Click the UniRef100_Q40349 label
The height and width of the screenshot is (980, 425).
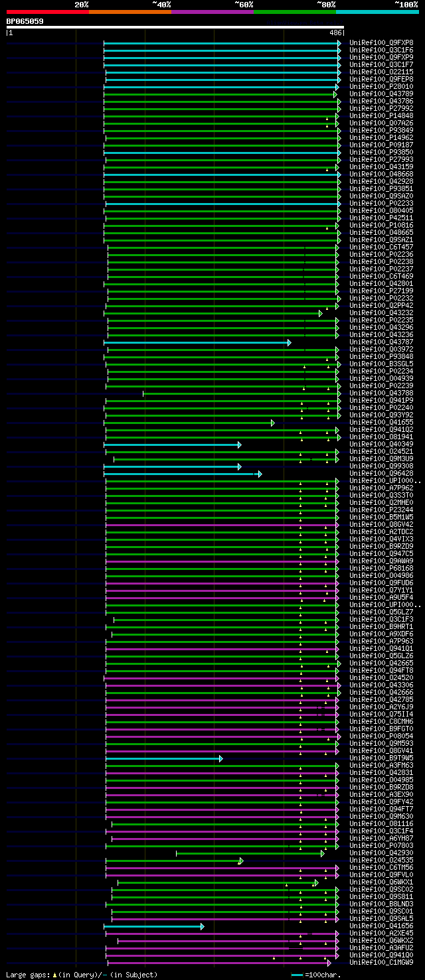pos(381,444)
